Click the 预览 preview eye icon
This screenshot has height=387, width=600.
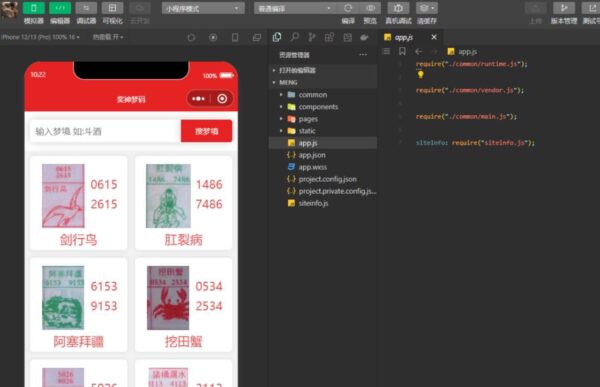coord(370,8)
